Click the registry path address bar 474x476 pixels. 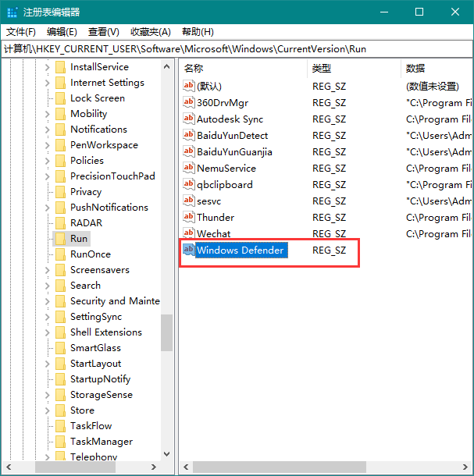tap(237, 49)
